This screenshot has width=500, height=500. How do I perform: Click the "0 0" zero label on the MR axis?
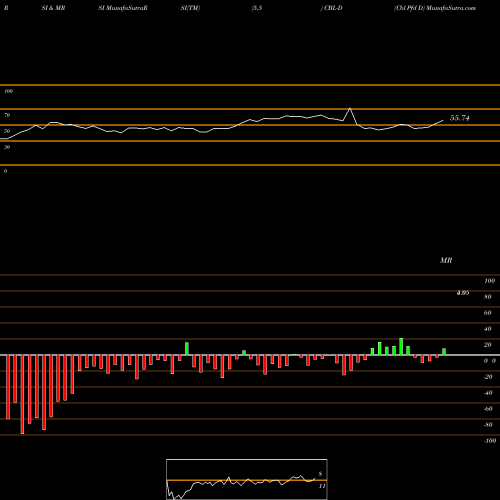[490, 361]
